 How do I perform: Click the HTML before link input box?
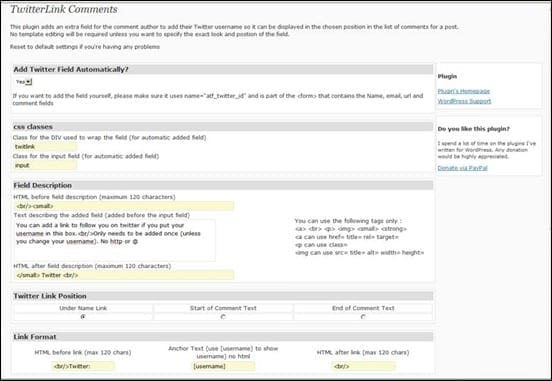(83, 366)
